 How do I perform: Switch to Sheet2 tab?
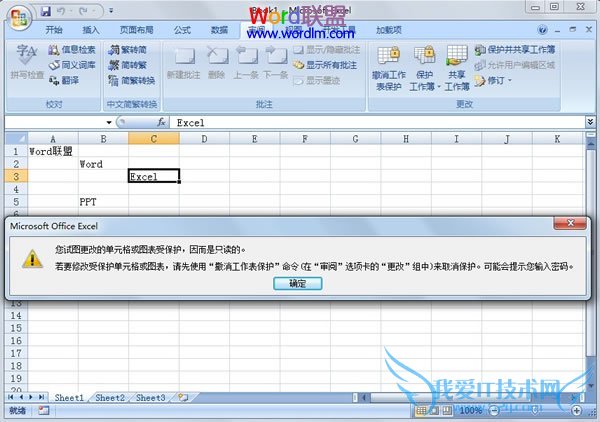[110, 398]
